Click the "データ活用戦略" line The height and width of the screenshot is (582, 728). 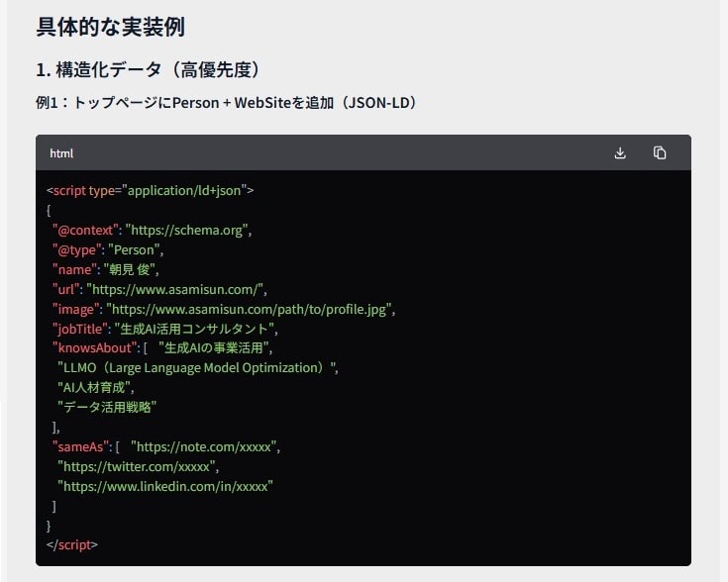[107, 407]
